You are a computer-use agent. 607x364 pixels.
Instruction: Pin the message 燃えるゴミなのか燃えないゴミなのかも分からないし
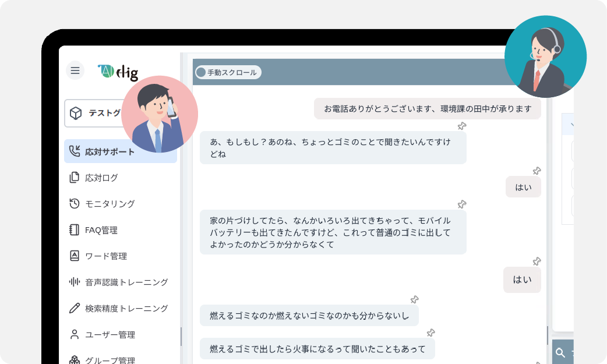tap(414, 299)
